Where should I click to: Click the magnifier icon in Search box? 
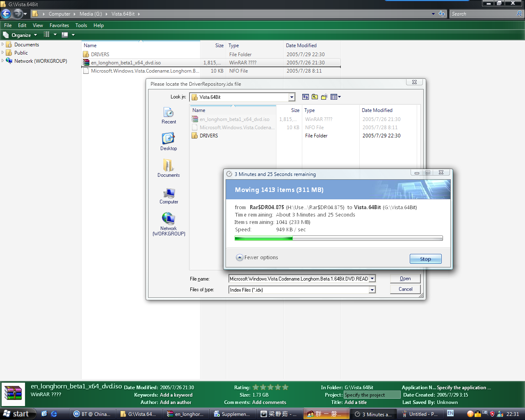pos(519,14)
